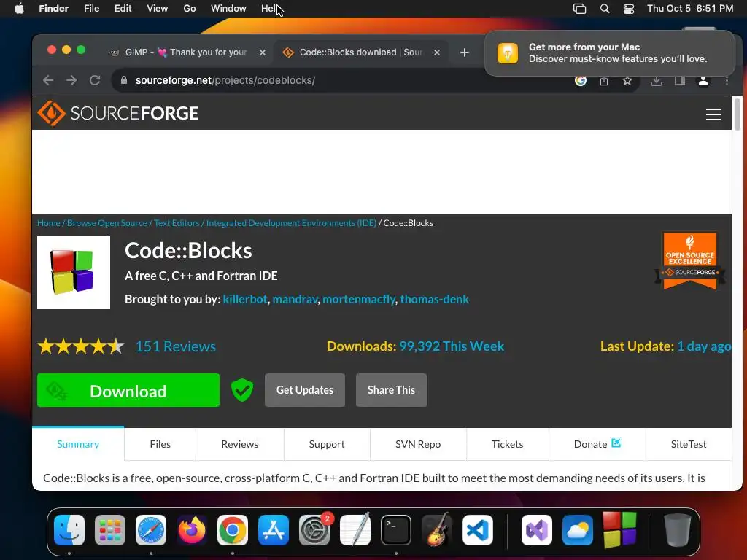This screenshot has height=560, width=747.
Task: Click the Open Source Excellence badge
Action: click(x=690, y=260)
